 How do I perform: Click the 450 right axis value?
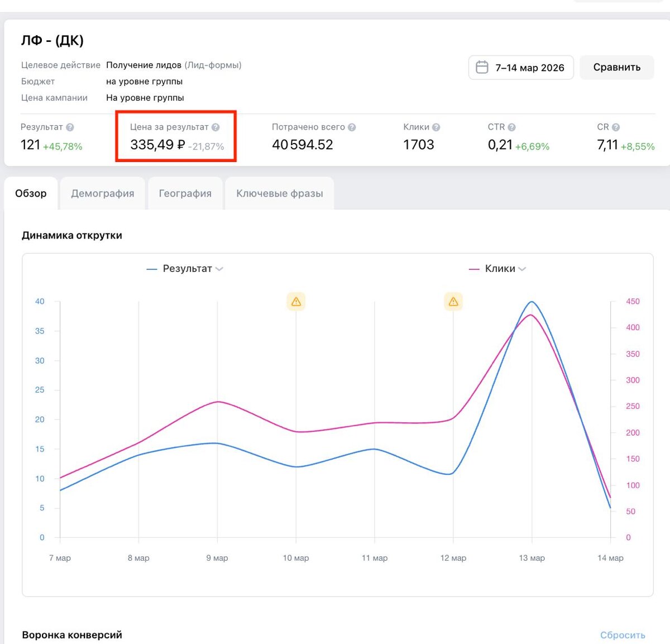633,301
